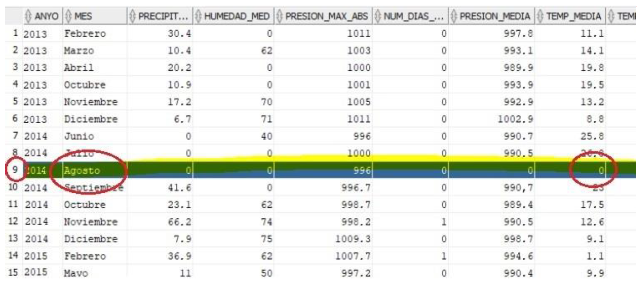
Task: Select row number 12 in the grid gutter
Action: [13, 221]
